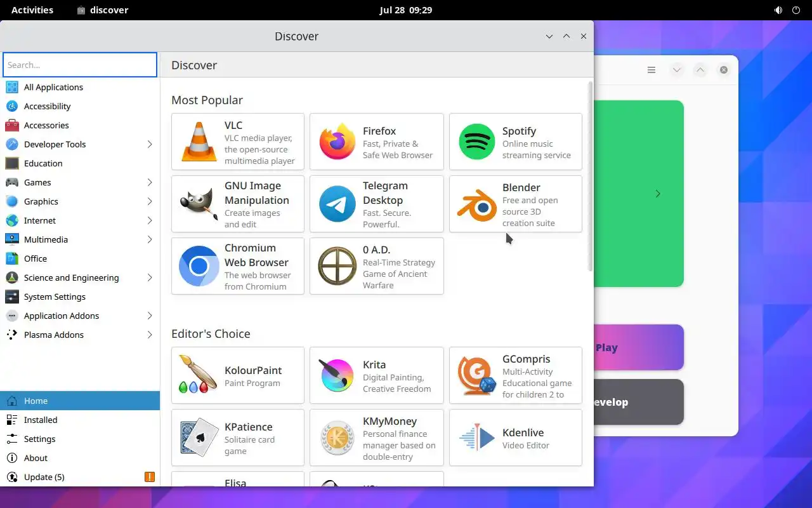Screen dimensions: 812x508
Task: Click the KPatience playing cards icon
Action: [x=199, y=438]
